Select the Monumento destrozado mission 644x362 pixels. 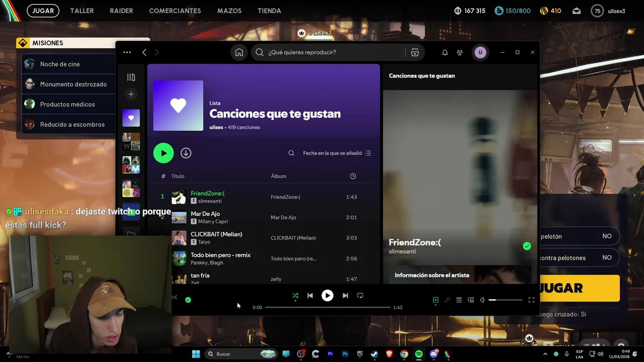point(69,84)
